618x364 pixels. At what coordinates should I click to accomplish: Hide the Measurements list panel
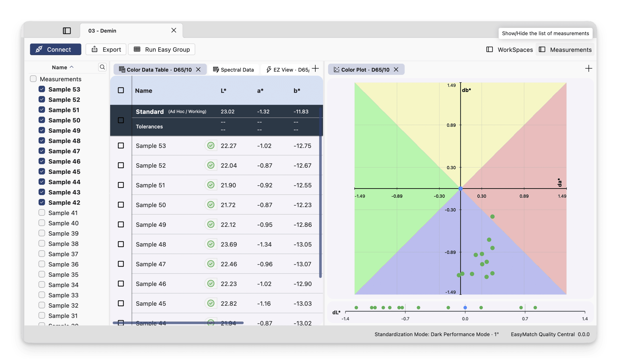coord(565,50)
